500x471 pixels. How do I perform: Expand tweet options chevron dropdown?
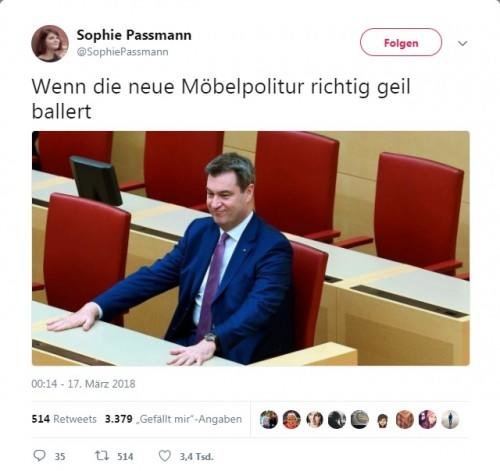[462, 43]
